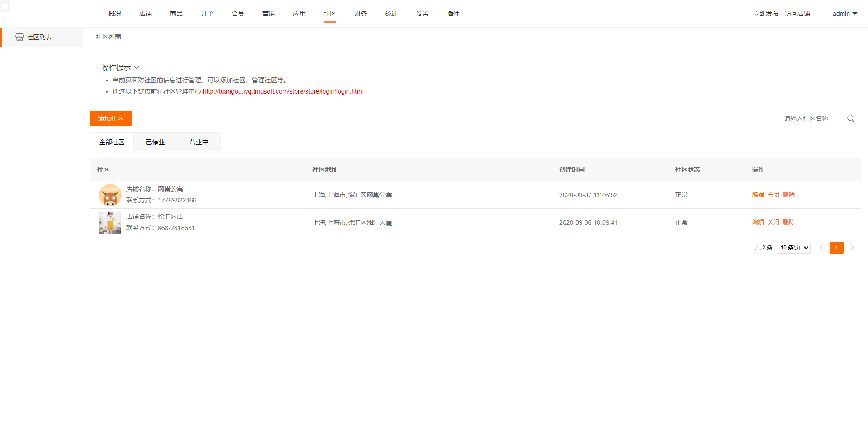868x423 pixels.
Task: Go to 财务 in the top navigation
Action: (361, 14)
